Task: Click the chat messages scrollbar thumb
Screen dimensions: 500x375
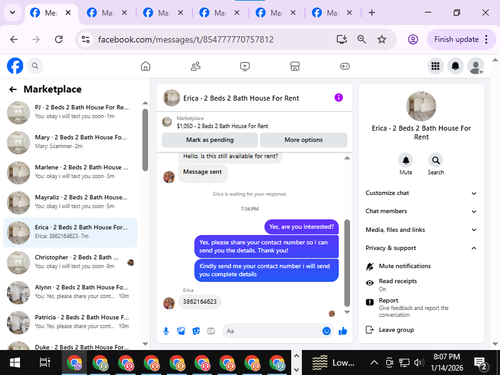Action: [x=347, y=263]
